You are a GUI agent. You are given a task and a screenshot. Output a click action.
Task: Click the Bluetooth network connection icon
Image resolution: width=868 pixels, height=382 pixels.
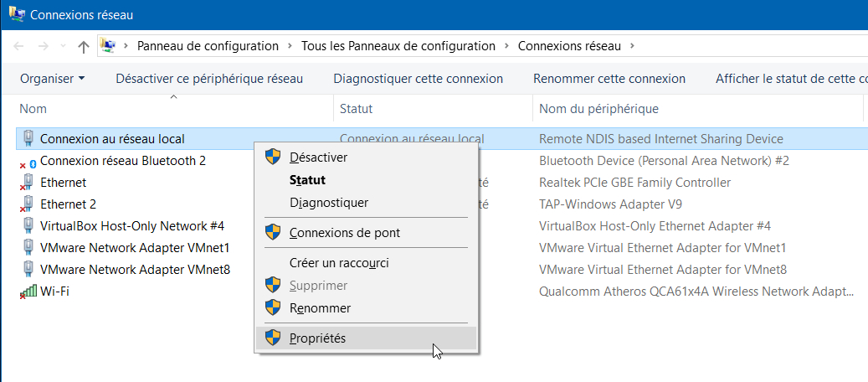click(28, 162)
